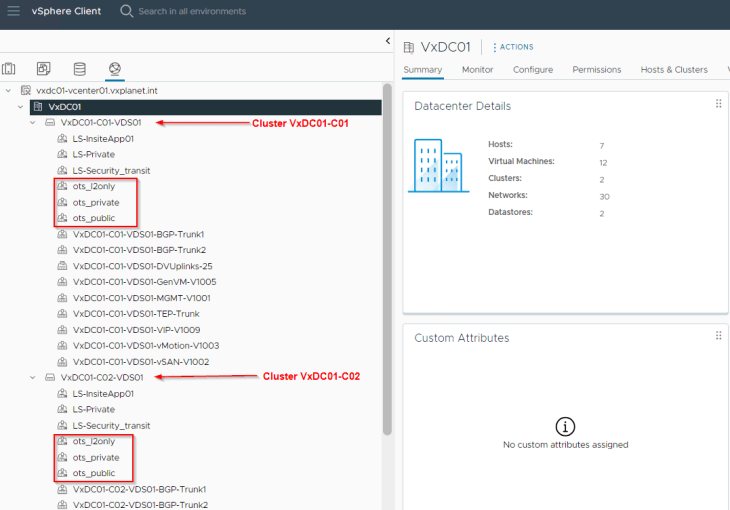The width and height of the screenshot is (730, 510).
Task: Select ots_l2only under VxDC01-C01-VDS01
Action: point(94,186)
